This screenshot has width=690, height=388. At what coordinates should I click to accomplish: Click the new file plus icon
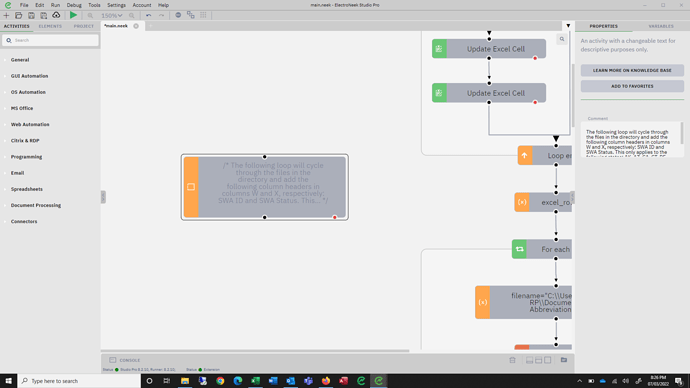click(x=6, y=15)
